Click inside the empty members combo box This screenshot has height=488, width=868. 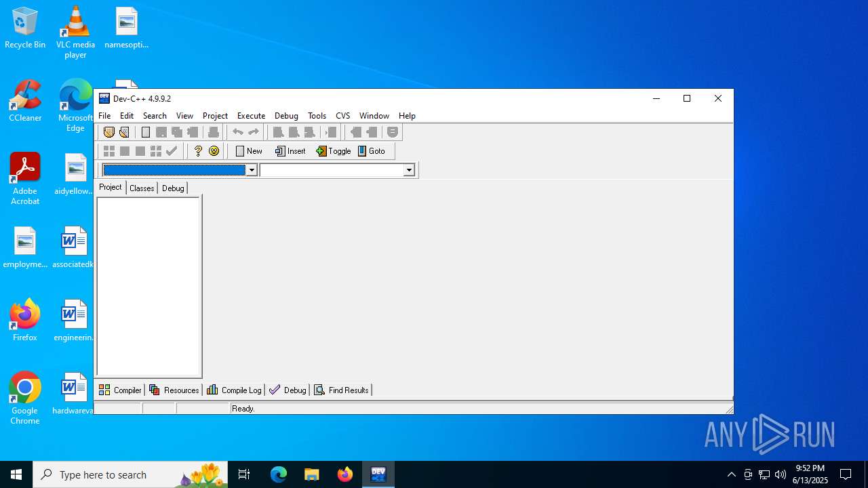point(332,170)
